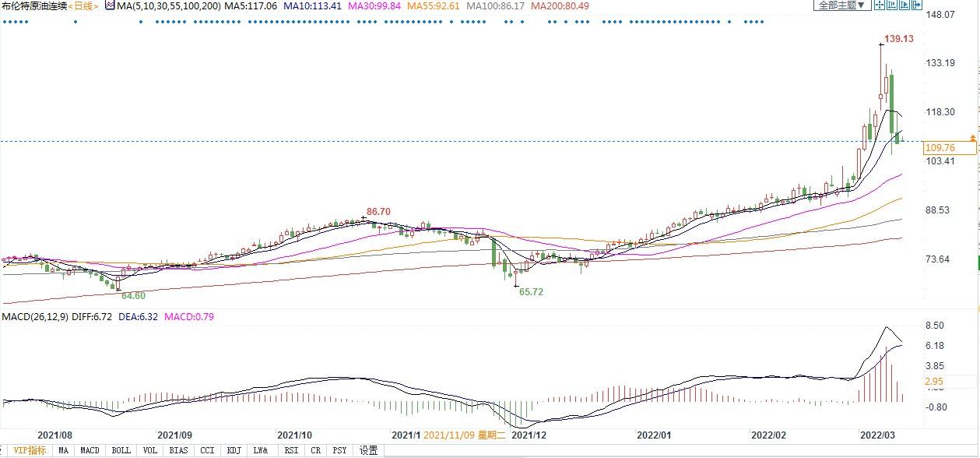
Task: Select the MACD indicator tab
Action: 90,450
